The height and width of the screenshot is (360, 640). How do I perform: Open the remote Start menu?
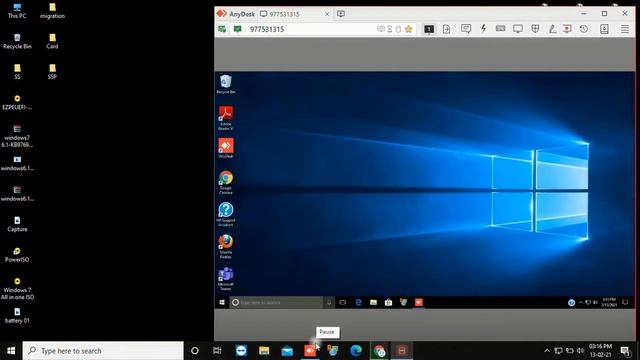[x=222, y=302]
